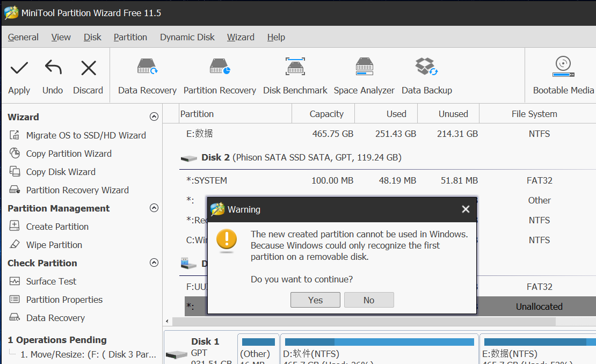This screenshot has height=364, width=596.
Task: Click the Data Backup icon
Action: pos(427,67)
